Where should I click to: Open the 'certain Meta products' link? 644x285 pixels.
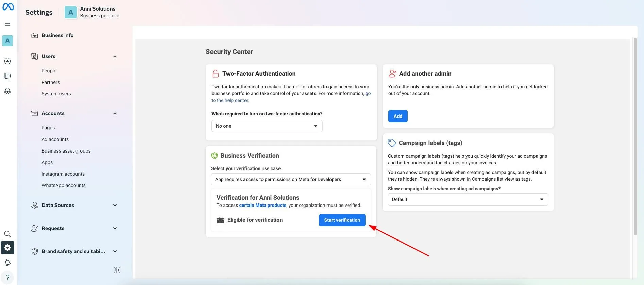(x=263, y=205)
